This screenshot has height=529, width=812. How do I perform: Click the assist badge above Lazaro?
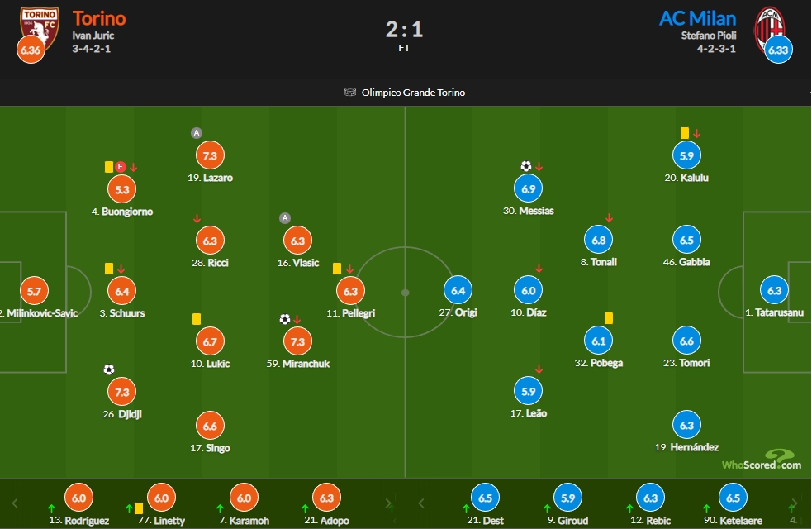tap(197, 133)
